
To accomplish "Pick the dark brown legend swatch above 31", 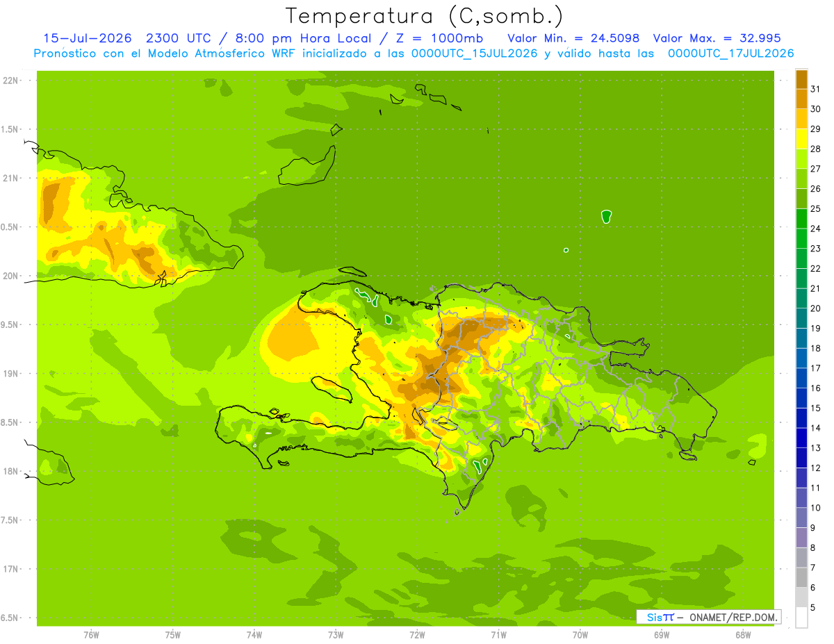I will [801, 79].
